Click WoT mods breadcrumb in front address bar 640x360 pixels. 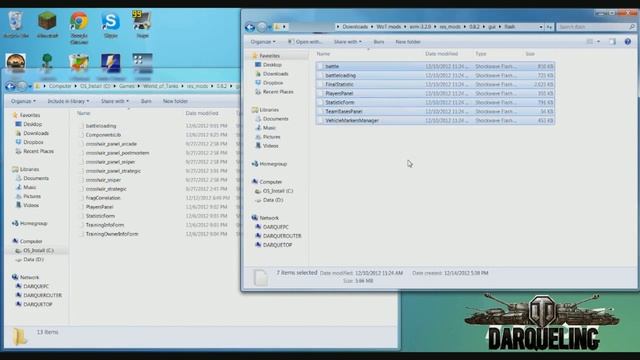pyautogui.click(x=388, y=27)
